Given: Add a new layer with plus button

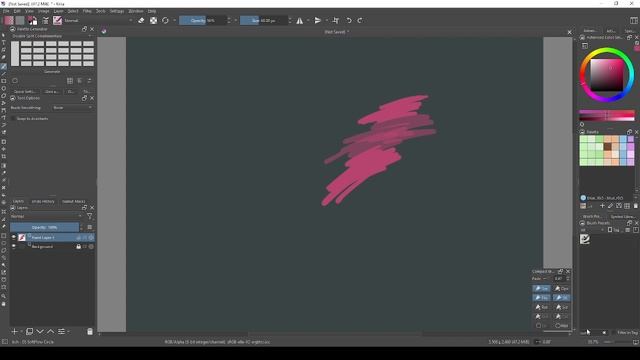Looking at the screenshot, I should coord(15,331).
